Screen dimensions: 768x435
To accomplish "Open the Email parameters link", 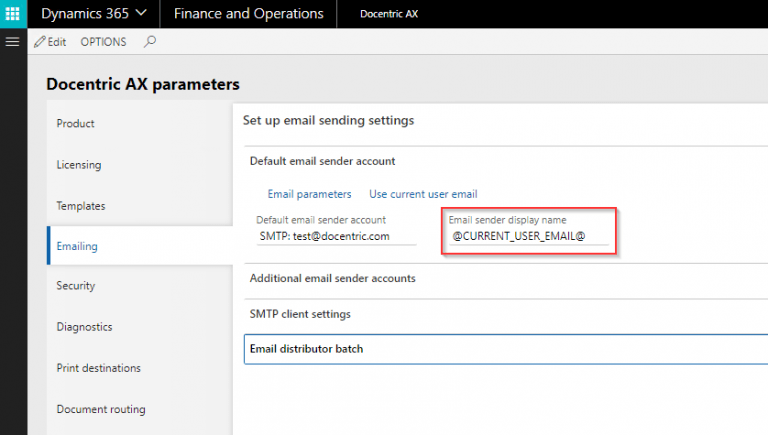I will point(310,194).
